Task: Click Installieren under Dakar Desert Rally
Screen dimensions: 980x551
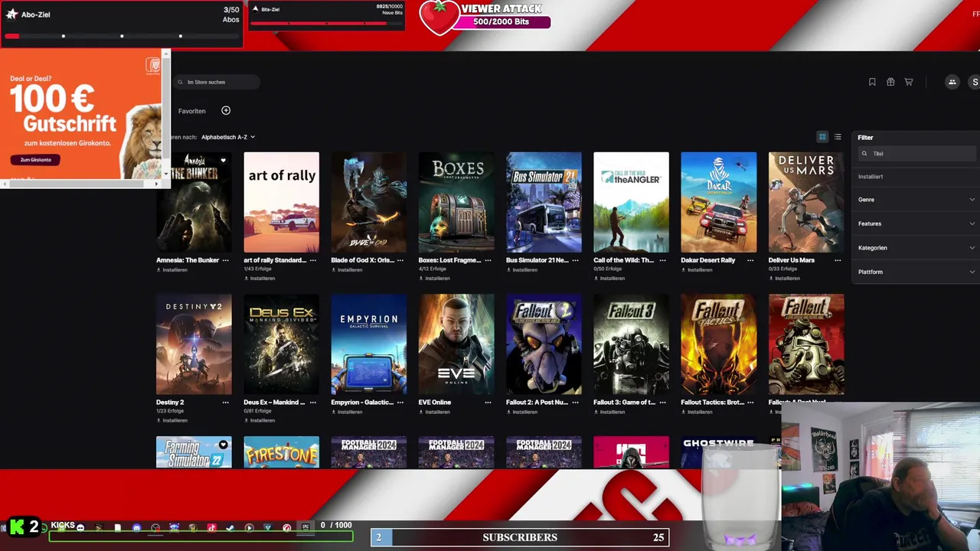Action: 697,269
